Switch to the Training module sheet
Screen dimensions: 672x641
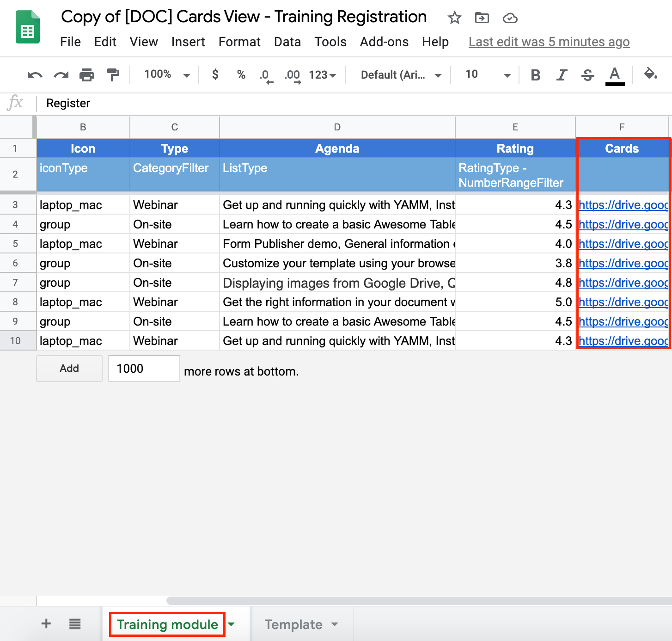[x=167, y=624]
